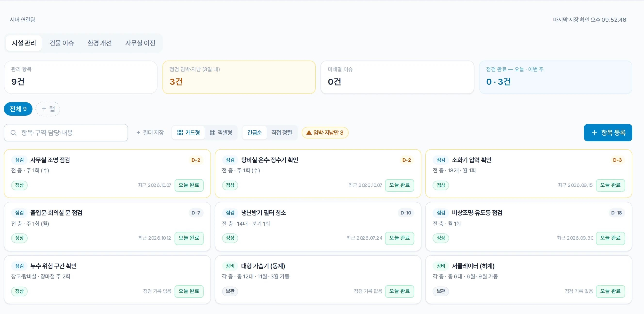Click 보관 status on 대형 가습기 card
The height and width of the screenshot is (314, 644).
coord(230,291)
